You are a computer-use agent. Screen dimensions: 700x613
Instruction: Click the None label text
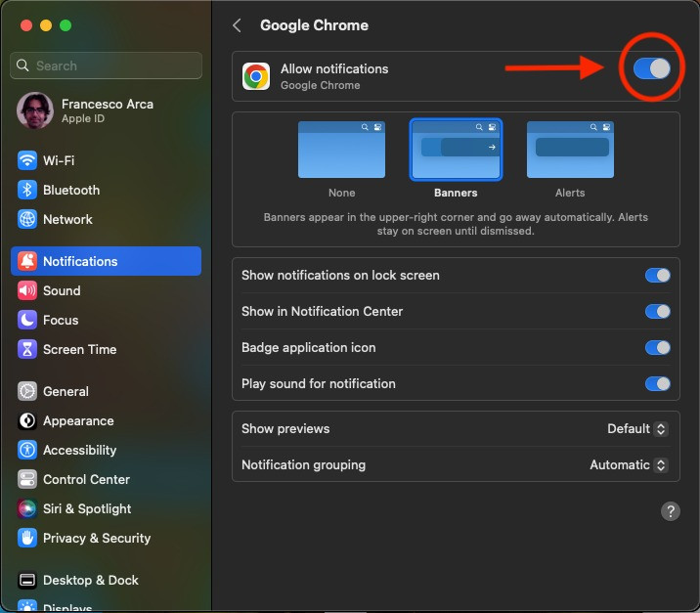click(x=341, y=193)
